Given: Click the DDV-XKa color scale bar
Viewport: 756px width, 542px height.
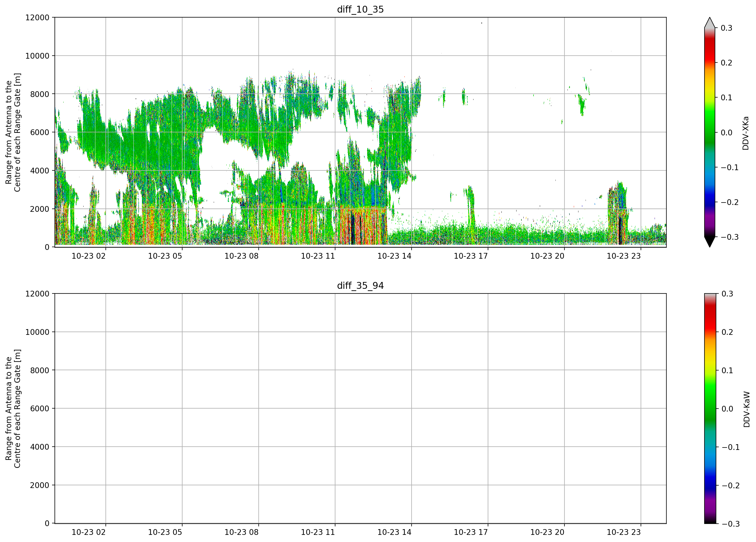Looking at the screenshot, I should pyautogui.click(x=710, y=132).
